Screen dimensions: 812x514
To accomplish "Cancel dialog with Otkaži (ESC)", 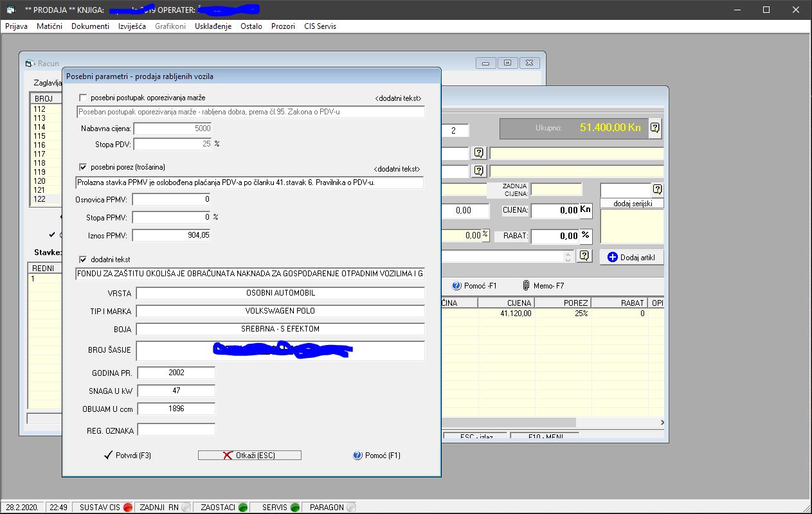I will click(249, 456).
